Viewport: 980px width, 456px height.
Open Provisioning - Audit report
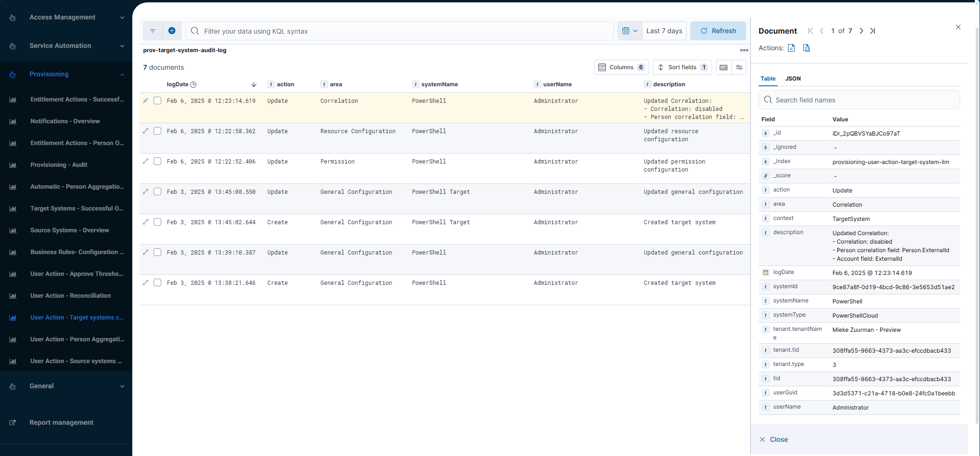tap(59, 164)
